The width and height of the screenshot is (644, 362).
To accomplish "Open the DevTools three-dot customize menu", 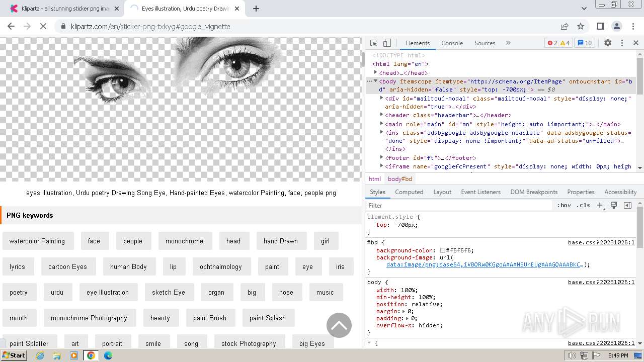I will pos(622,43).
